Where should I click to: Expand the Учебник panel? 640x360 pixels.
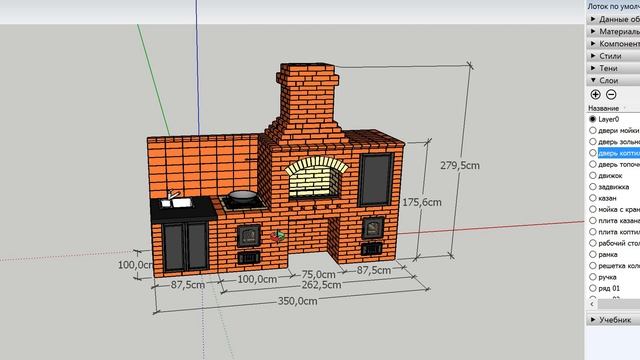pos(613,320)
